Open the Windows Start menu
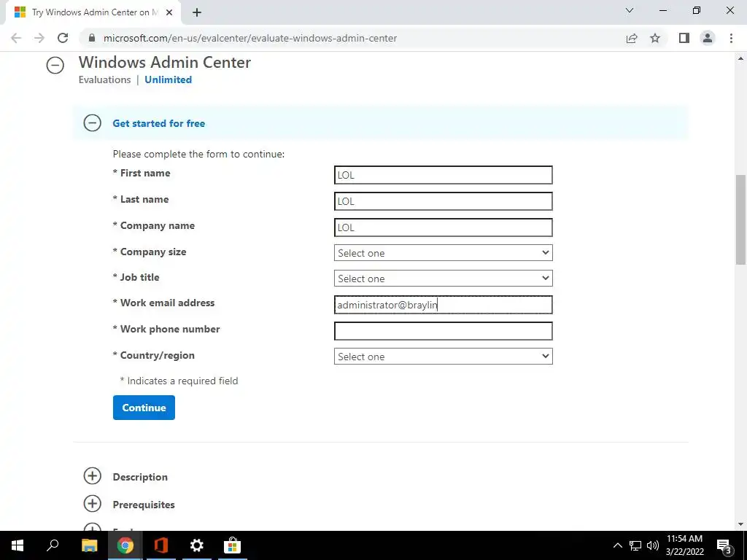 [18, 545]
